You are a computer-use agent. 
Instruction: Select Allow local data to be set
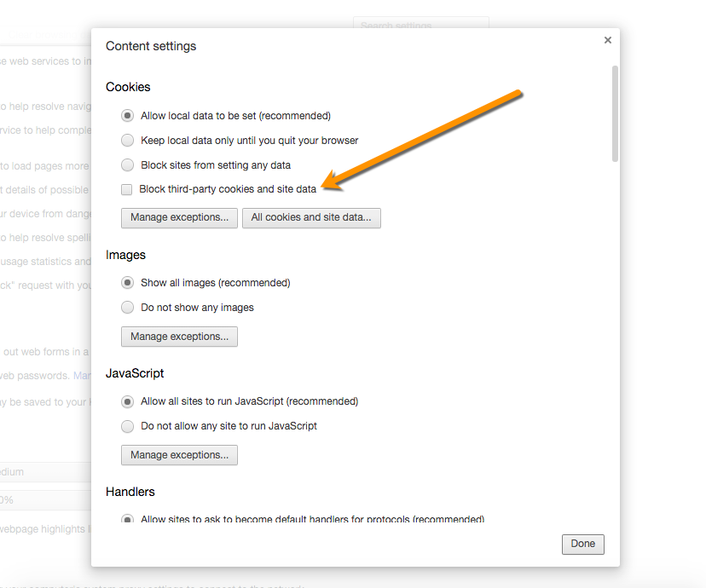(128, 116)
